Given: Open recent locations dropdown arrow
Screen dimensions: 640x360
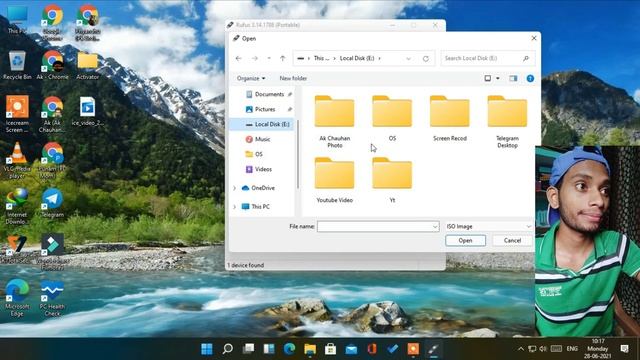Looking at the screenshot, I should tap(269, 58).
